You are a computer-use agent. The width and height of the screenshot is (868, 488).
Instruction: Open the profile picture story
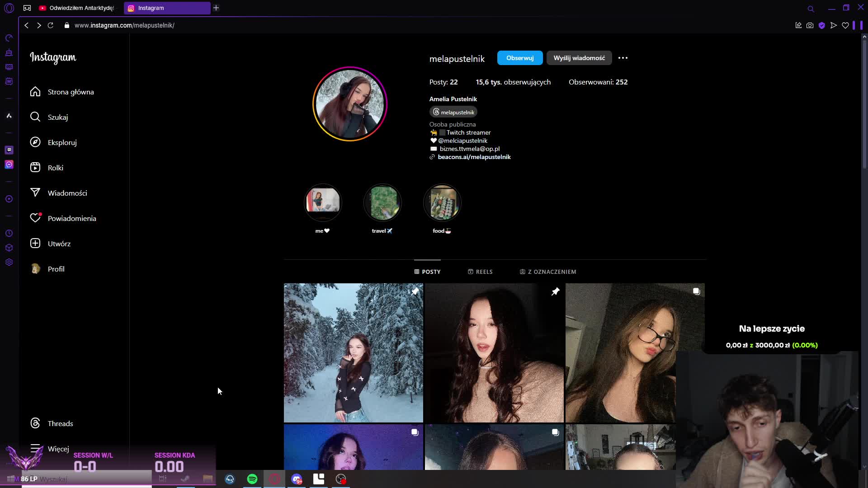[x=350, y=104]
